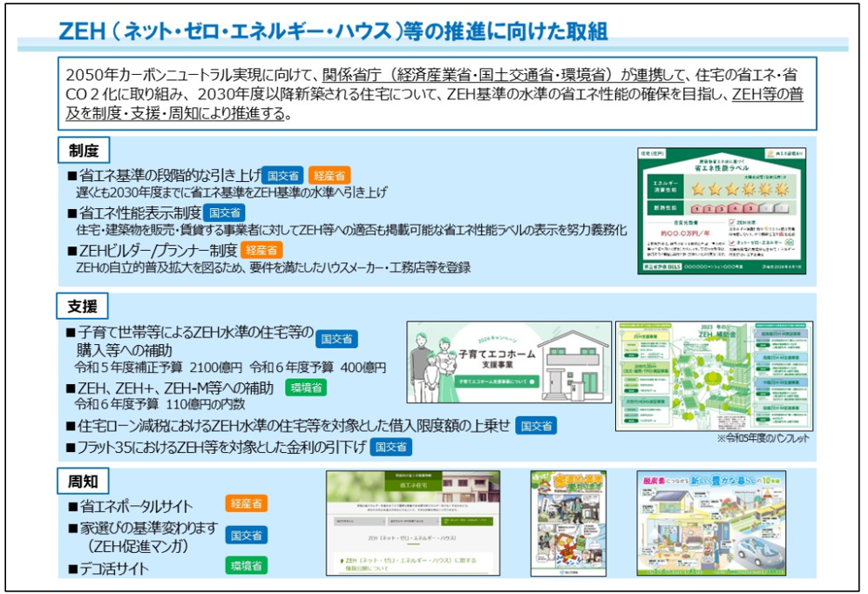Select the 周知 section header

coord(84,480)
